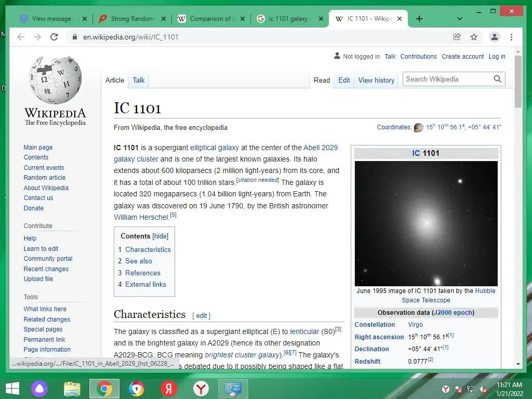Screen dimensions: 532x399
Task: Open Virgo constellation link
Action: pyautogui.click(x=415, y=324)
